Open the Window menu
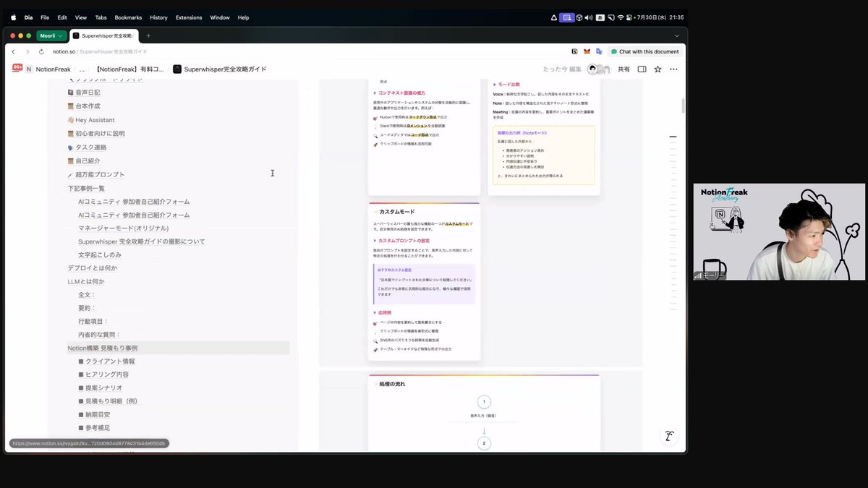 click(x=220, y=17)
